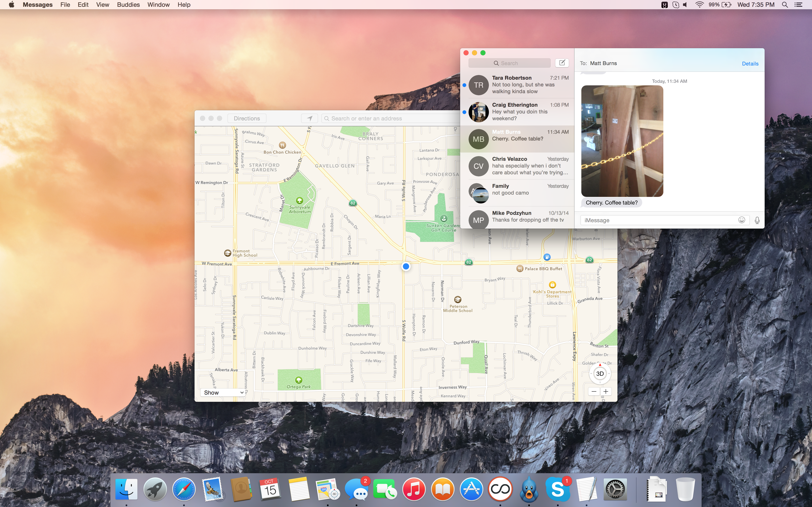Viewport: 812px width, 507px height.
Task: Zoom in the map with plus
Action: (606, 391)
